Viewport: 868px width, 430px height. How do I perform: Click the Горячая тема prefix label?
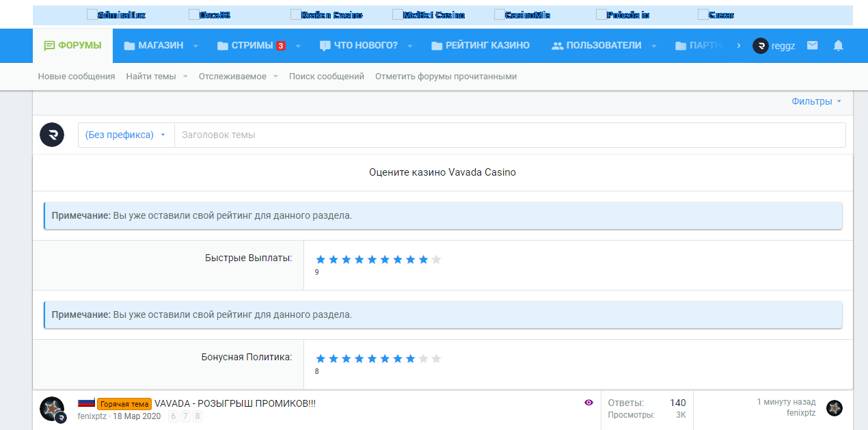click(124, 404)
